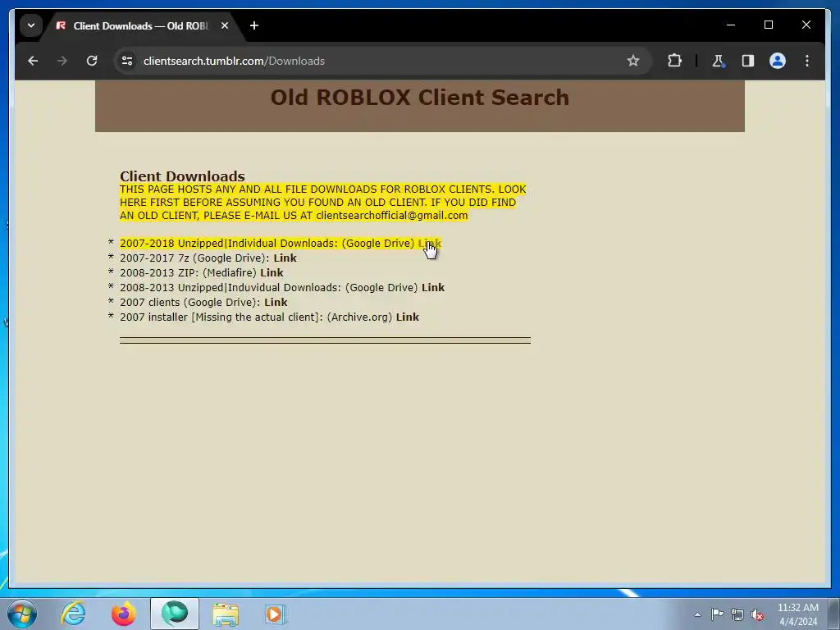Click the clientsearchofficial@gmail.com email text
Image resolution: width=840 pixels, height=630 pixels.
click(391, 216)
